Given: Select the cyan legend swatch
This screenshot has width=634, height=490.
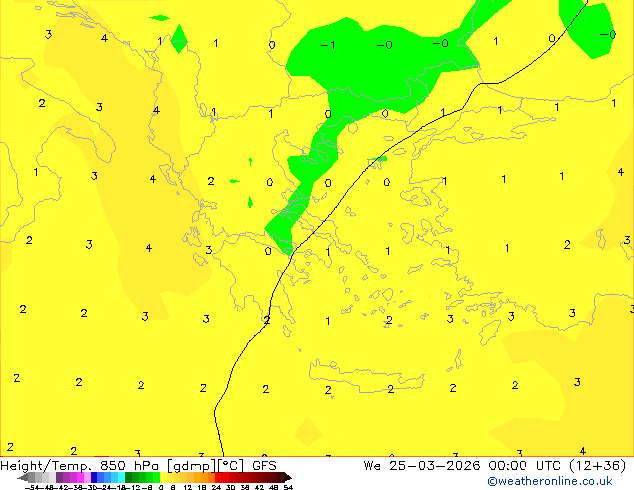Looking at the screenshot, I should tap(121, 477).
